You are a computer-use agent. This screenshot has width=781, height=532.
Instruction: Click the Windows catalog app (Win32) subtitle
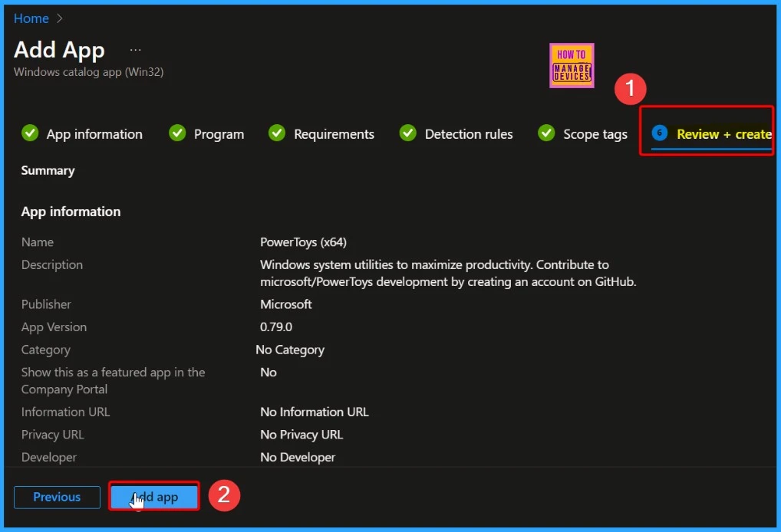pyautogui.click(x=89, y=72)
